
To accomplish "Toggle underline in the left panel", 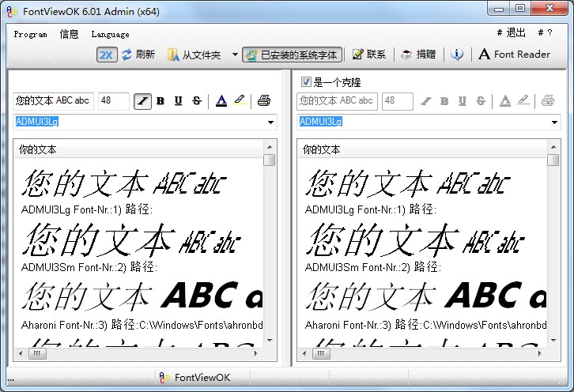I will tap(178, 101).
